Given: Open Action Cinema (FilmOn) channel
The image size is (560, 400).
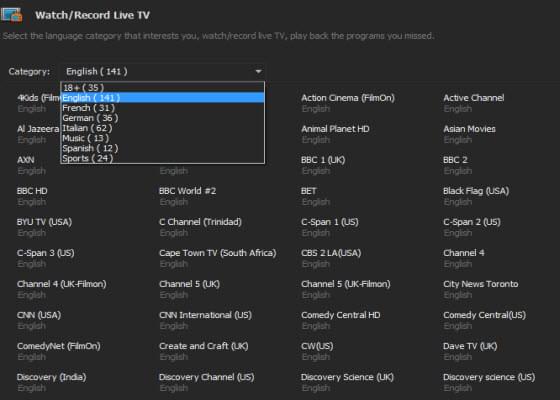Looking at the screenshot, I should tap(348, 98).
